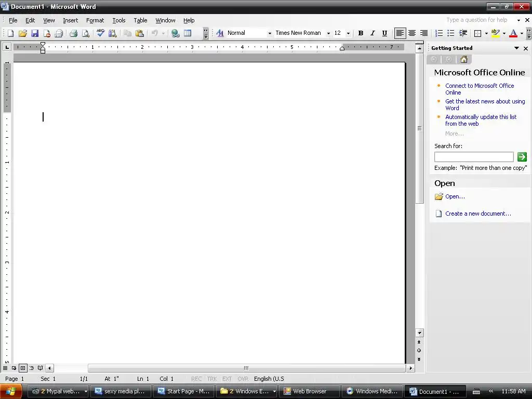Print the document with the printer icon

pyautogui.click(x=74, y=33)
